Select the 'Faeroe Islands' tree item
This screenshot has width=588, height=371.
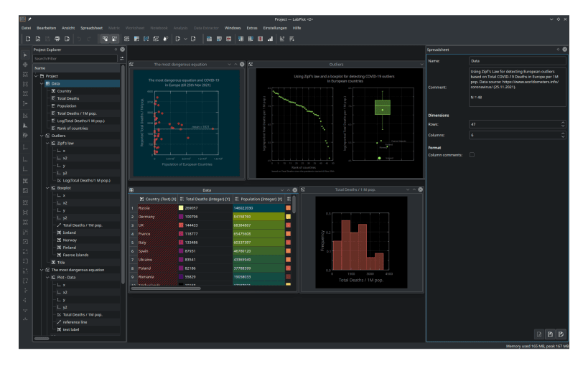coord(75,255)
